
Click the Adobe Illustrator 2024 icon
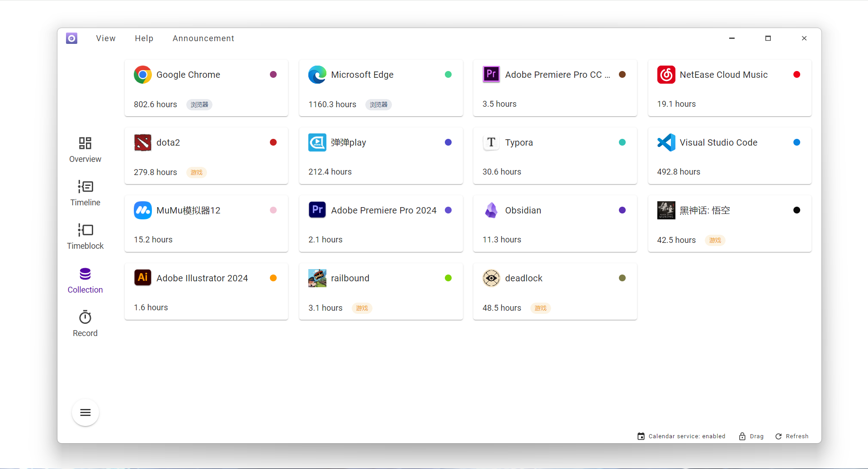[143, 278]
